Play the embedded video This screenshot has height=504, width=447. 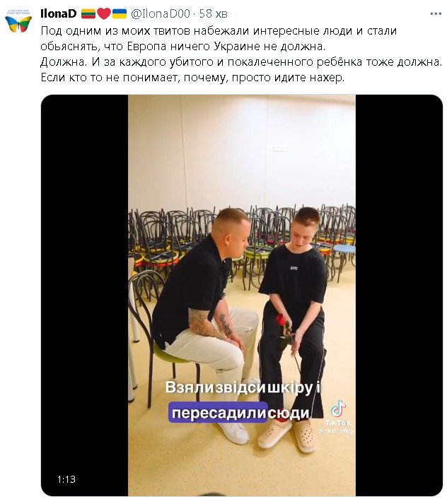(x=242, y=295)
